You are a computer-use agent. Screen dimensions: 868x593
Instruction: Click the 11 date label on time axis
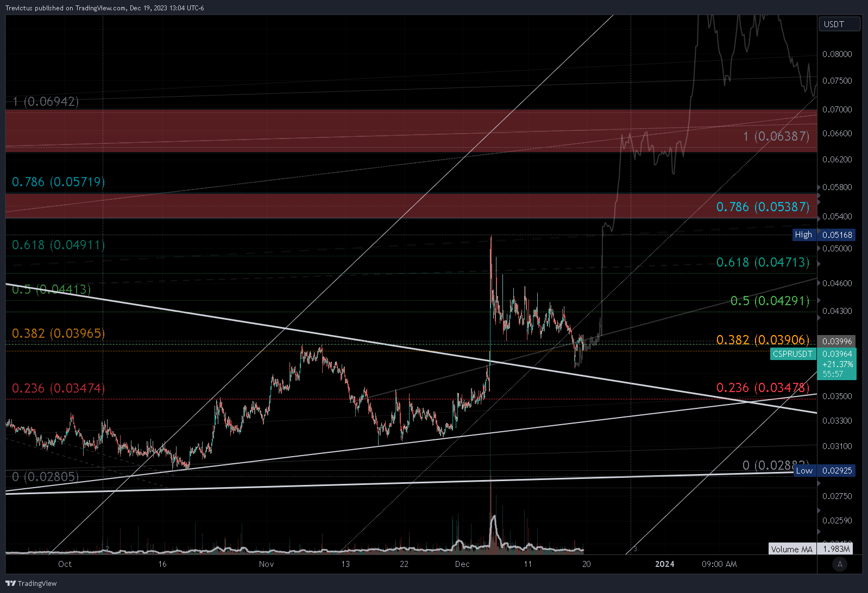tap(528, 564)
